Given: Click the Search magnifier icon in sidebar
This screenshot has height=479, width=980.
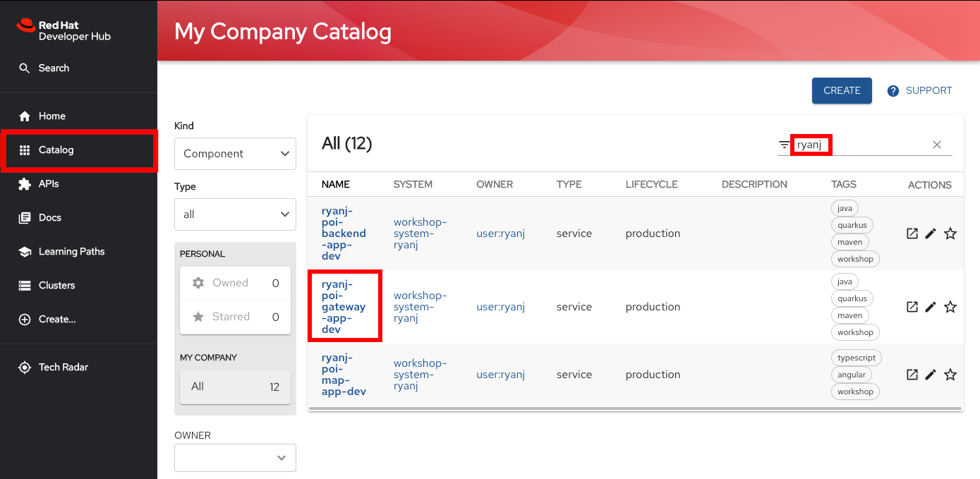Looking at the screenshot, I should click(x=25, y=68).
